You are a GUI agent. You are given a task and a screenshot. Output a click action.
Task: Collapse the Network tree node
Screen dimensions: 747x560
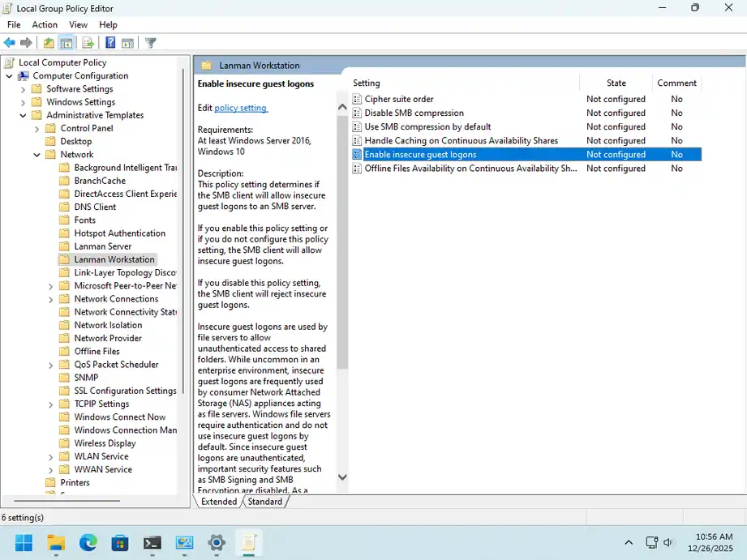point(36,155)
